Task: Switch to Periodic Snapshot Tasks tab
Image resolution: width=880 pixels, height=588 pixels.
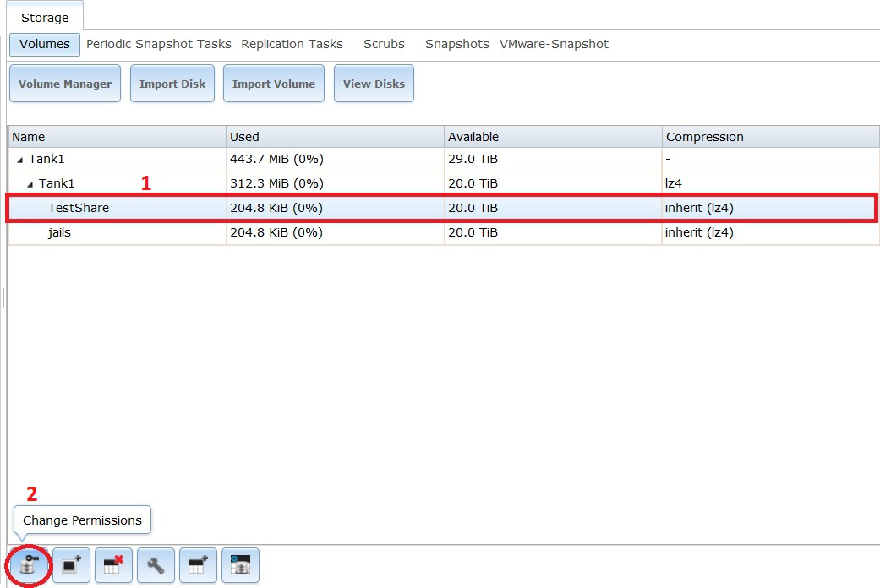Action: coord(158,44)
